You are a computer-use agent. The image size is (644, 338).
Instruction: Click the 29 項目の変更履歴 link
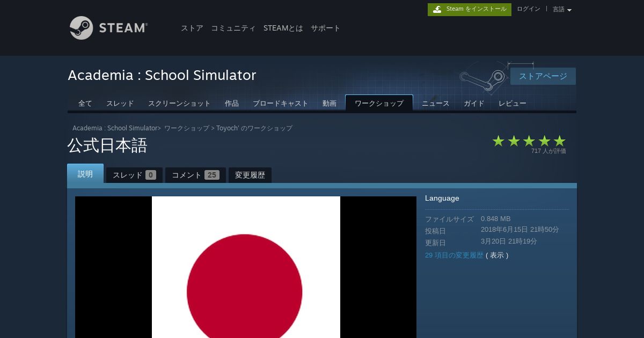point(454,255)
